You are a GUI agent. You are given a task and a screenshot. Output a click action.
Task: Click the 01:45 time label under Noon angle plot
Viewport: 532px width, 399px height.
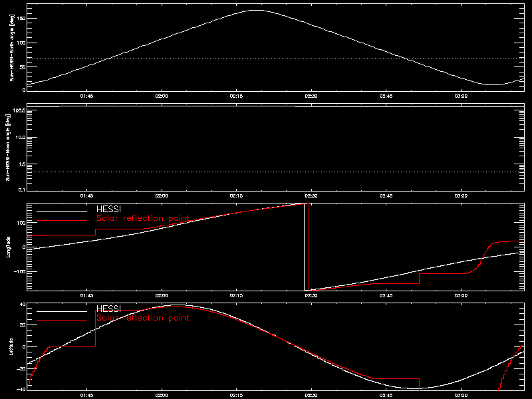[x=86, y=196]
